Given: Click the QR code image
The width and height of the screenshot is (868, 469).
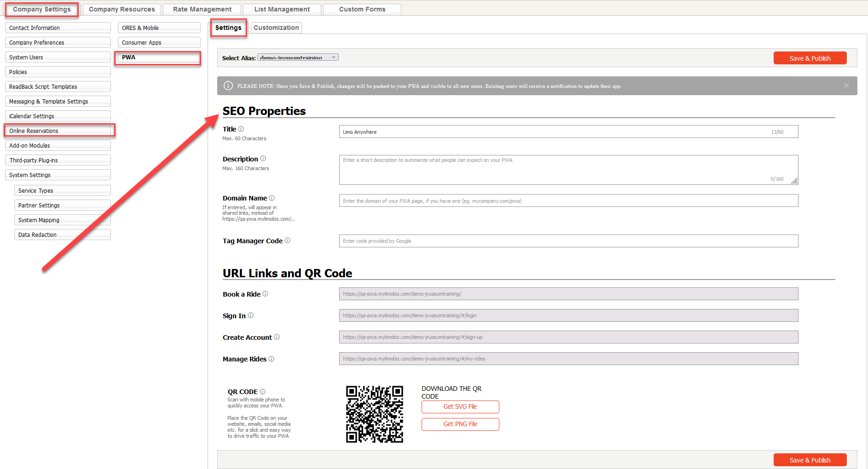Looking at the screenshot, I should click(x=374, y=414).
